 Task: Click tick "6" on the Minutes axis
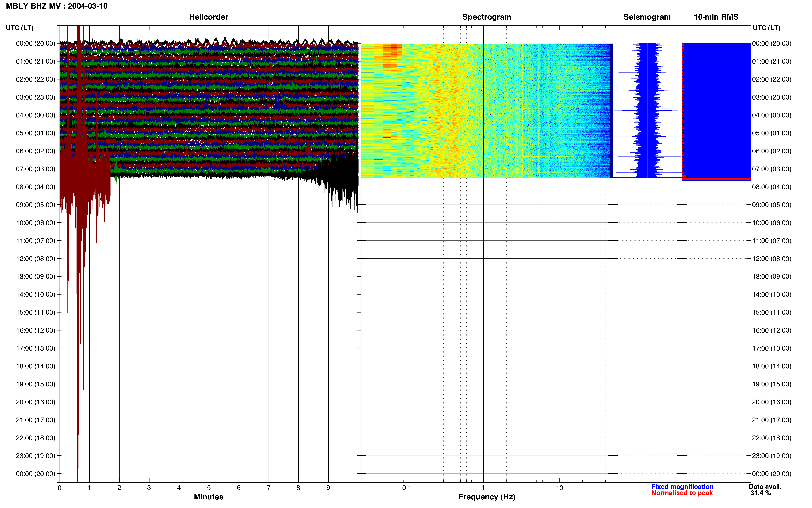pyautogui.click(x=239, y=488)
